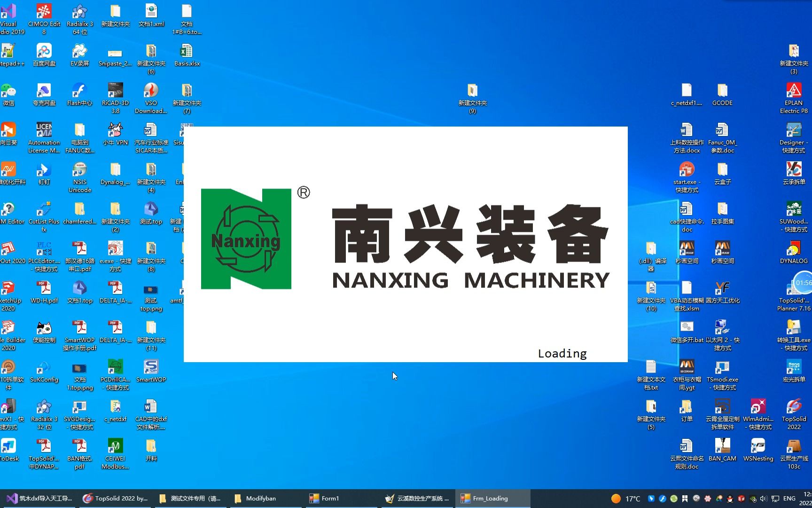Launch Radialix 3 64 位 shortcut
This screenshot has height=508, width=812.
(80, 19)
